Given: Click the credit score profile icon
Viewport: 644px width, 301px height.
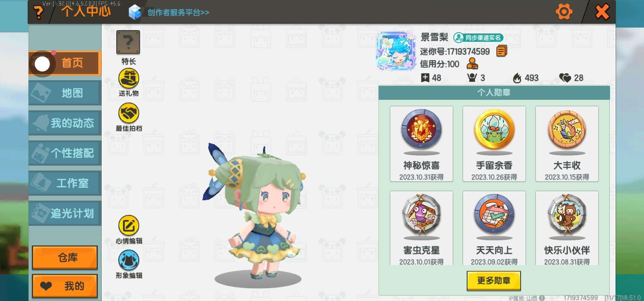Looking at the screenshot, I should click(x=472, y=64).
